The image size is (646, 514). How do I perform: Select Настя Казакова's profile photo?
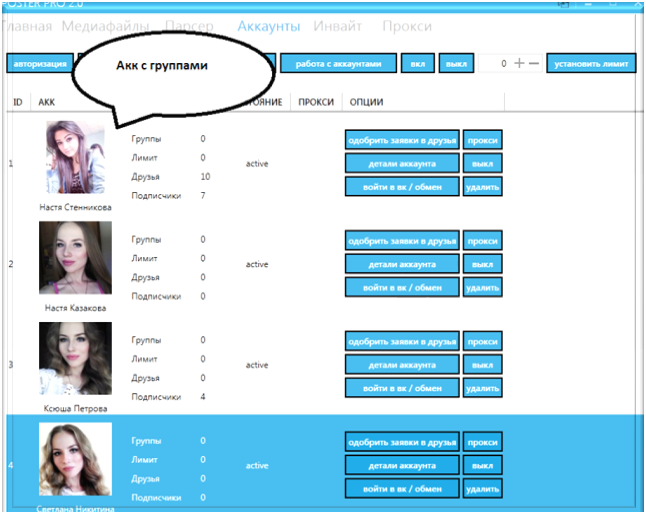pyautogui.click(x=75, y=258)
